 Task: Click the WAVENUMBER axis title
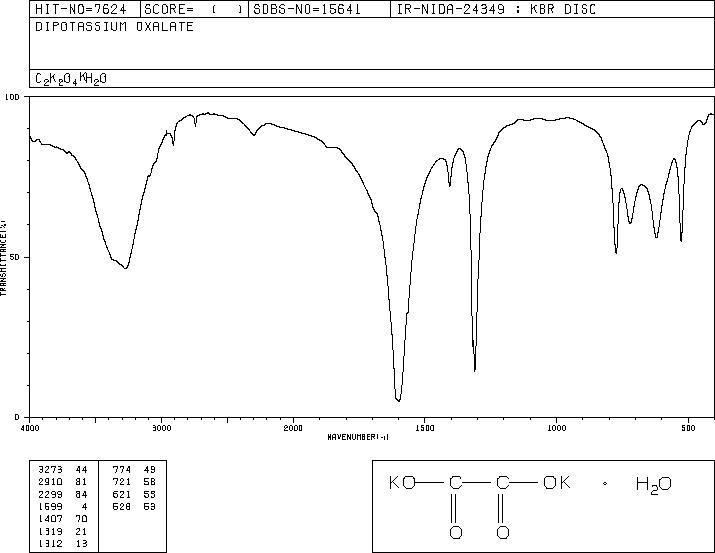click(358, 437)
